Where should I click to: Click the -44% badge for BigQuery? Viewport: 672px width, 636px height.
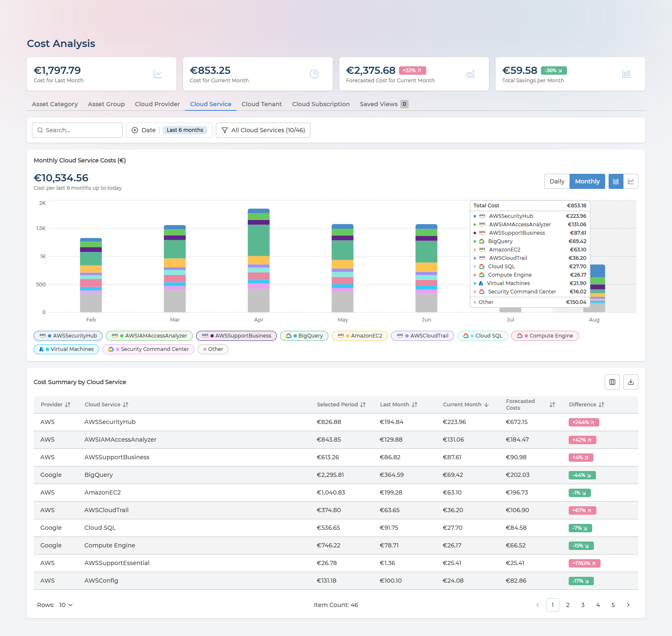[582, 475]
